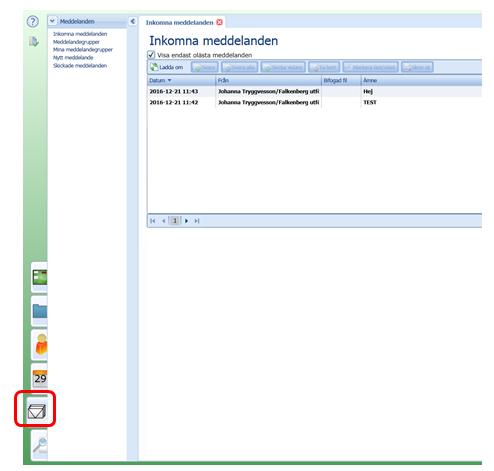494x471 pixels.
Task: Click the green window icon in sidebar
Action: 40,277
